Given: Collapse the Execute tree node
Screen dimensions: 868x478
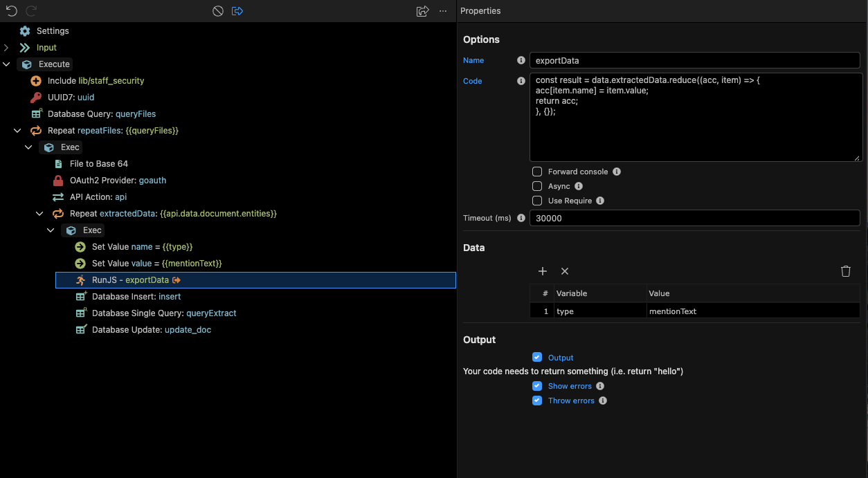Looking at the screenshot, I should coord(6,64).
